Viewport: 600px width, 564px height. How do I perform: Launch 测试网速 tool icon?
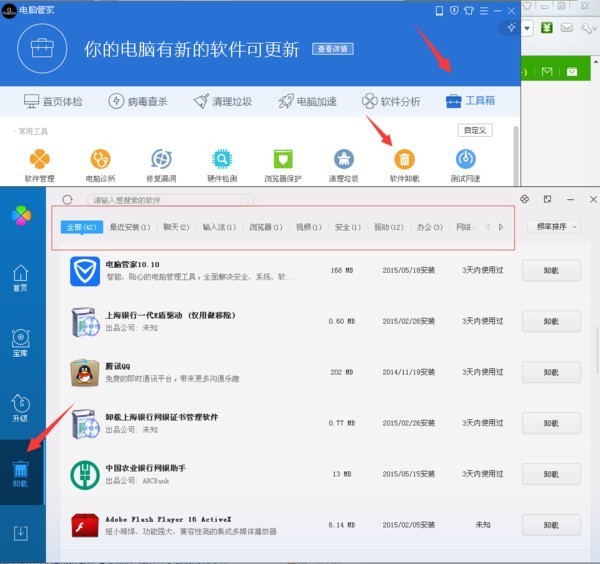(x=465, y=165)
